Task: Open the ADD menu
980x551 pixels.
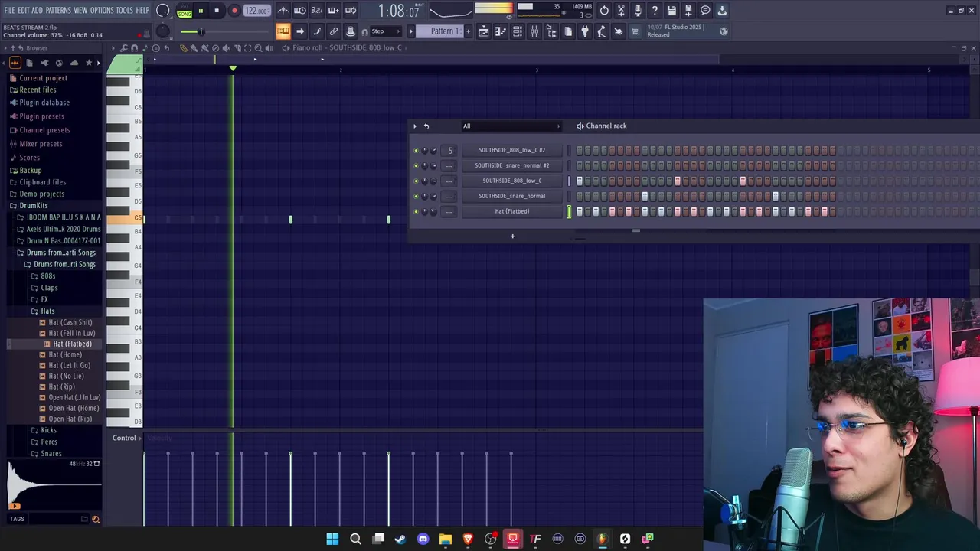Action: 37,11
